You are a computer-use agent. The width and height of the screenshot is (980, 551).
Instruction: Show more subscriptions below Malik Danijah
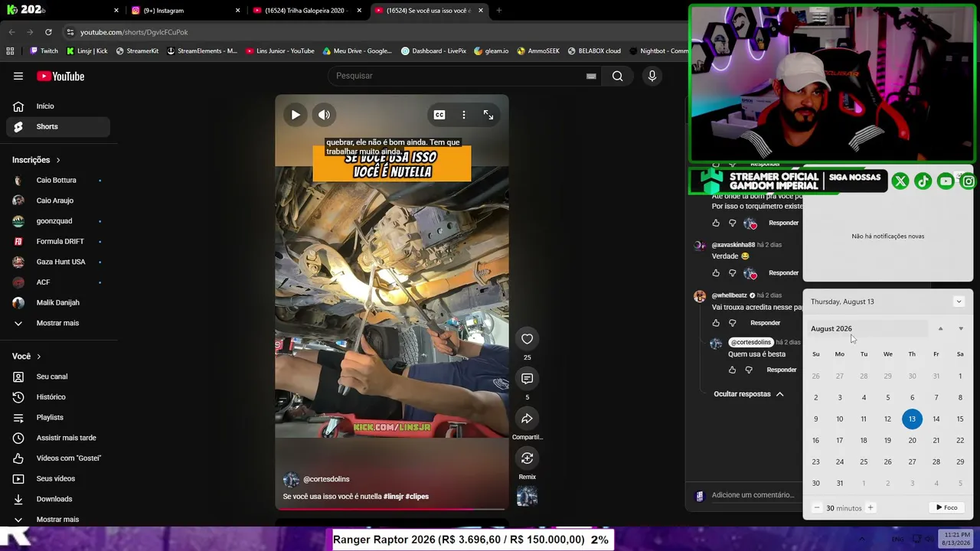58,323
